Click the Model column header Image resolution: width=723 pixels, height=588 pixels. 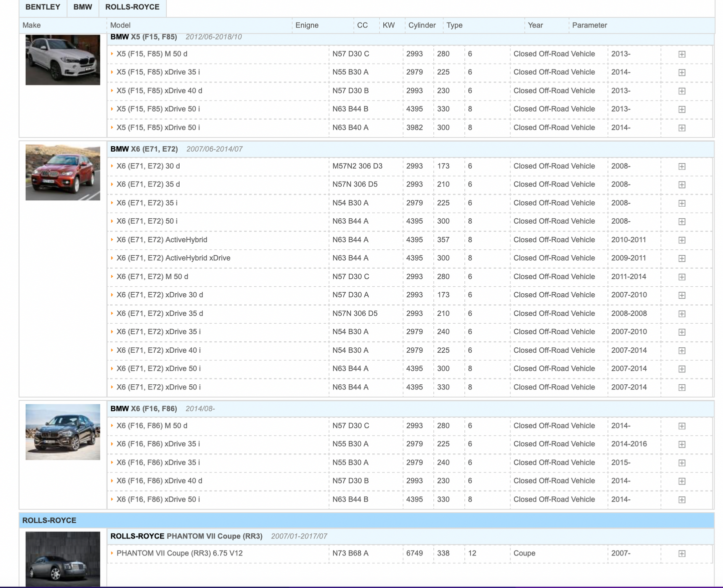pos(121,26)
